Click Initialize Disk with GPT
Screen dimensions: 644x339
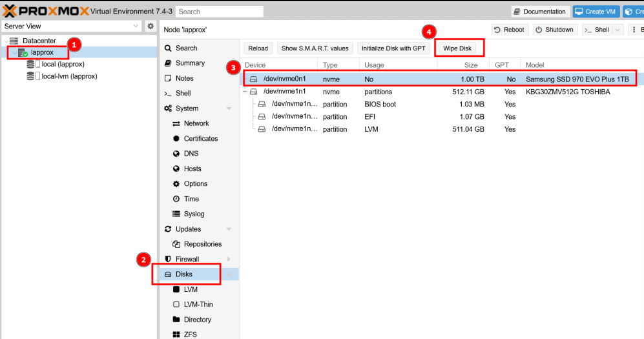[x=393, y=48]
